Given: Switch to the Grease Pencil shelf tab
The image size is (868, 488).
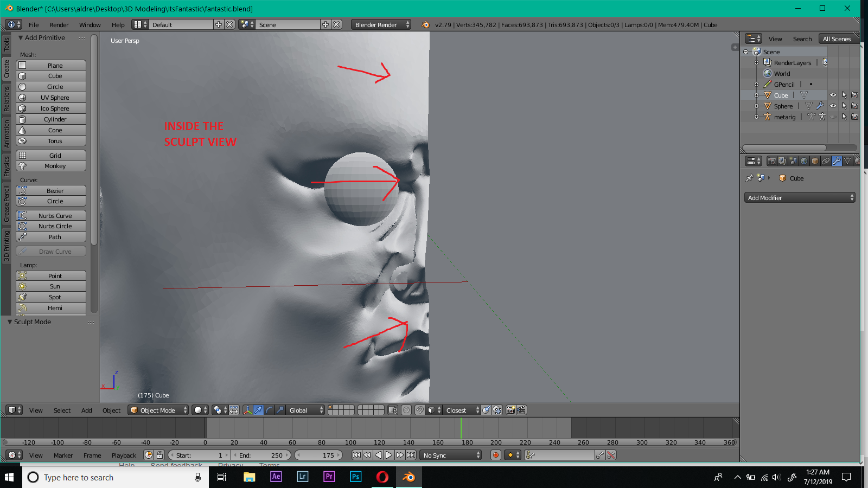Looking at the screenshot, I should point(7,203).
